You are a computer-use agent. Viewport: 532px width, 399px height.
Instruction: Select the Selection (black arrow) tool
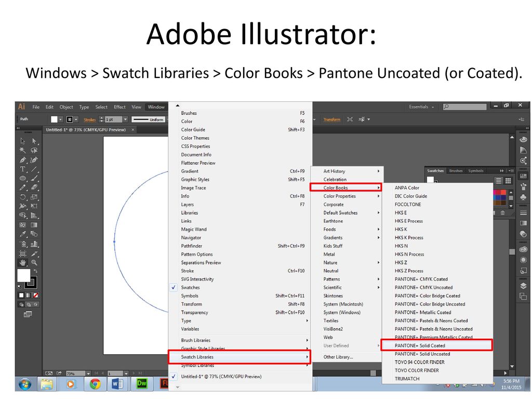tap(23, 141)
